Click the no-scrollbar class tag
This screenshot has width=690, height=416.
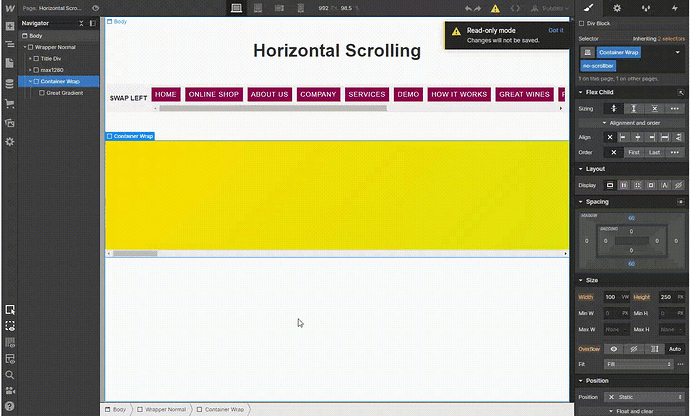click(598, 66)
